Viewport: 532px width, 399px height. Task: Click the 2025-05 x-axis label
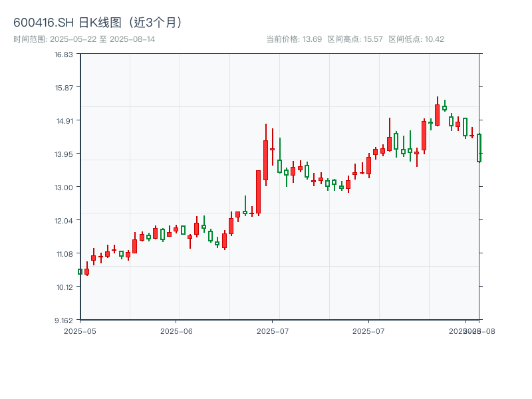click(80, 331)
